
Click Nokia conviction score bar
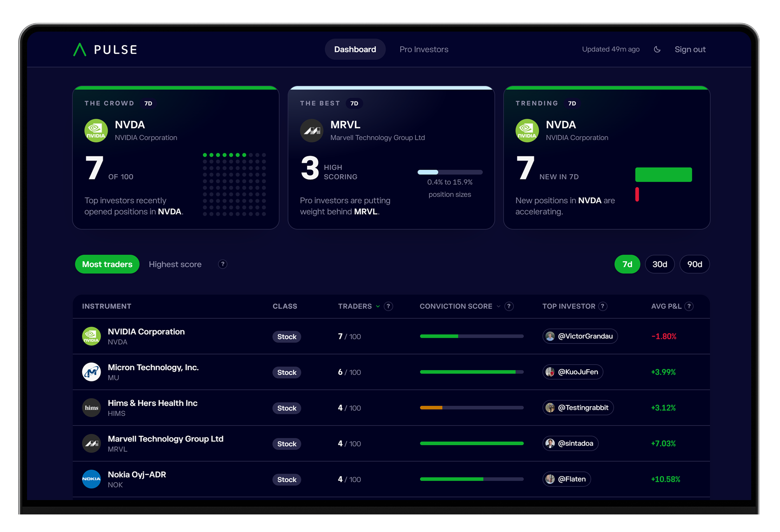tap(472, 479)
